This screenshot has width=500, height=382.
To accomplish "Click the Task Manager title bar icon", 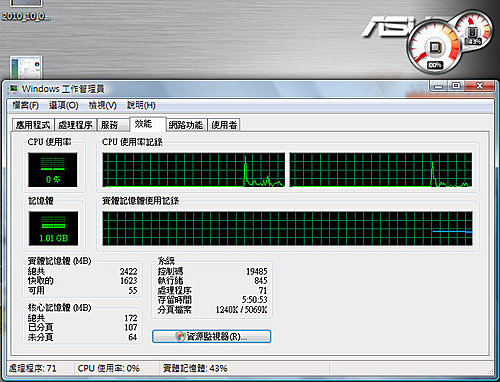I will coord(14,89).
